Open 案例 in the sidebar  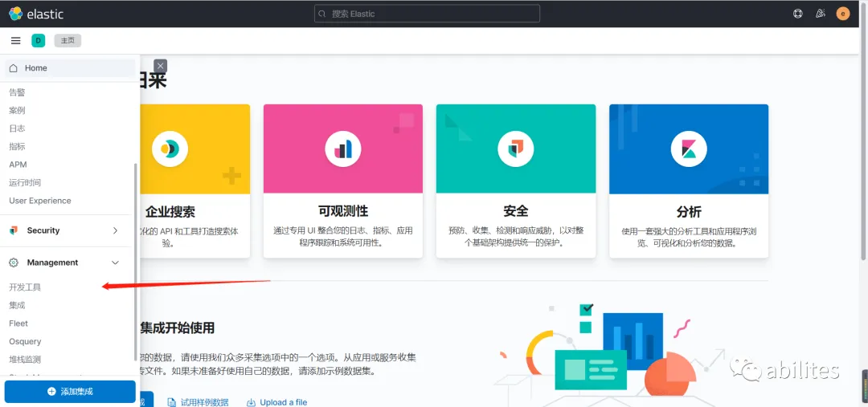[x=17, y=111]
